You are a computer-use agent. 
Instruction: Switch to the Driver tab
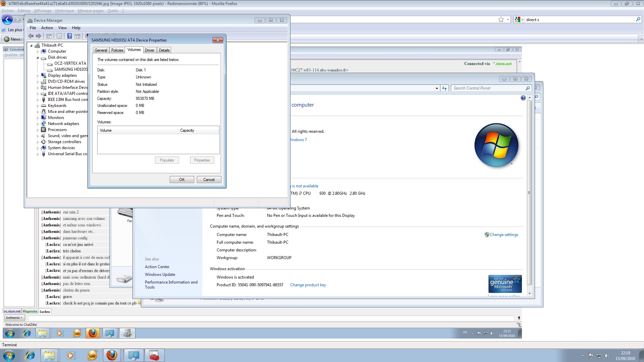150,50
